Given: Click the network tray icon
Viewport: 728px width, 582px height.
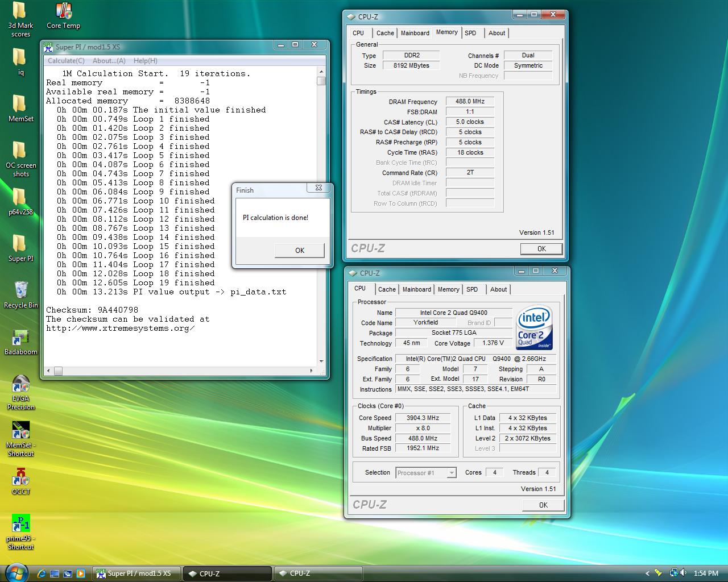Looking at the screenshot, I should (673, 573).
